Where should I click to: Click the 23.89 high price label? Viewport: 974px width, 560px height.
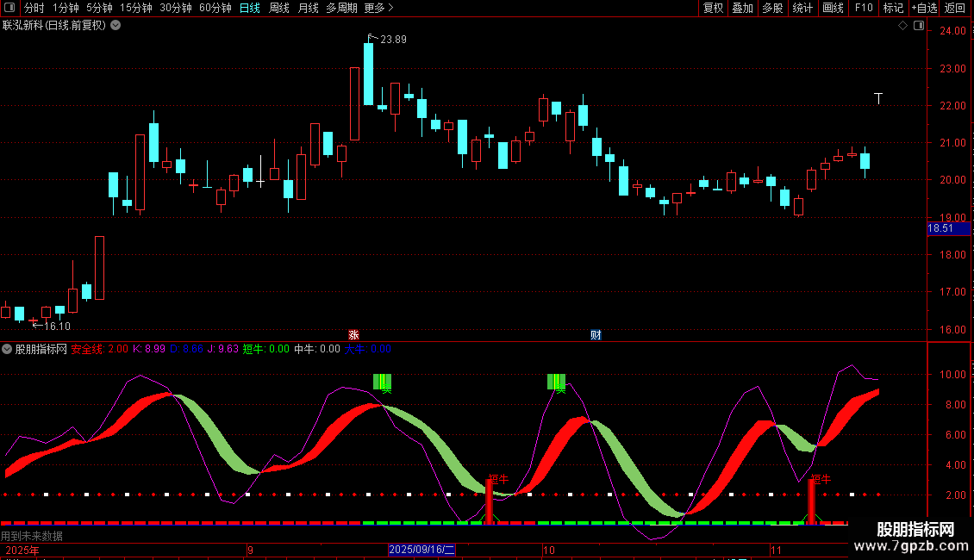point(393,40)
